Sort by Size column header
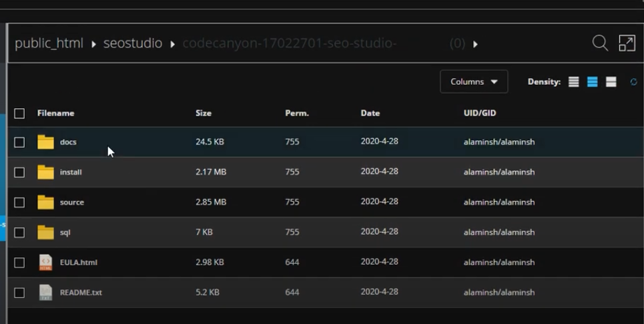The image size is (644, 324). tap(203, 114)
